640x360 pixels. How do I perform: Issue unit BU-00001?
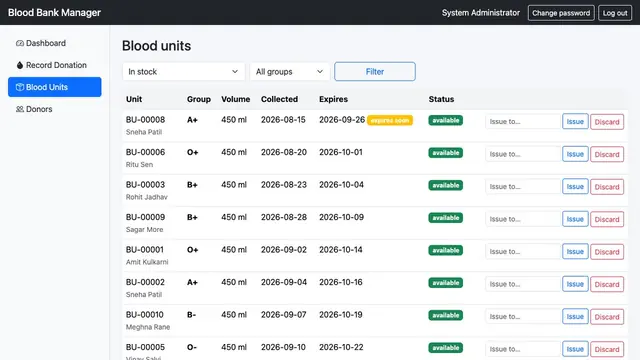click(575, 251)
